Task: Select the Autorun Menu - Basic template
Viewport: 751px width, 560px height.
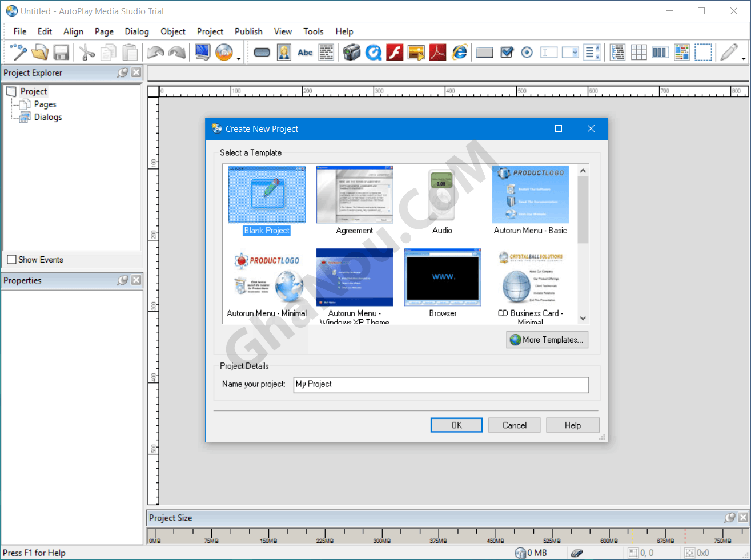Action: (x=531, y=200)
